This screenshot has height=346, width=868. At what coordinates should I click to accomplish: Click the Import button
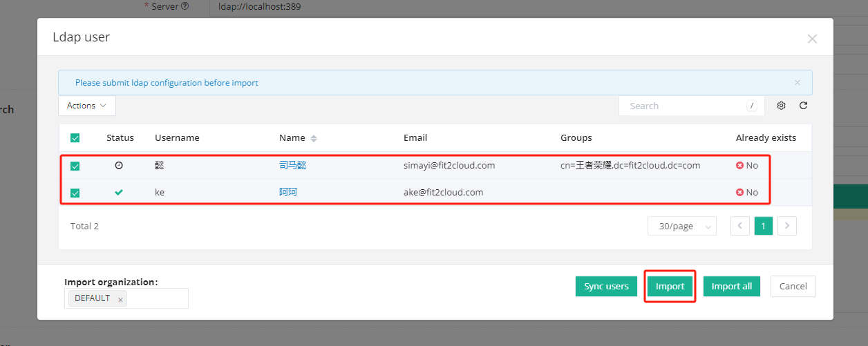[x=670, y=286]
